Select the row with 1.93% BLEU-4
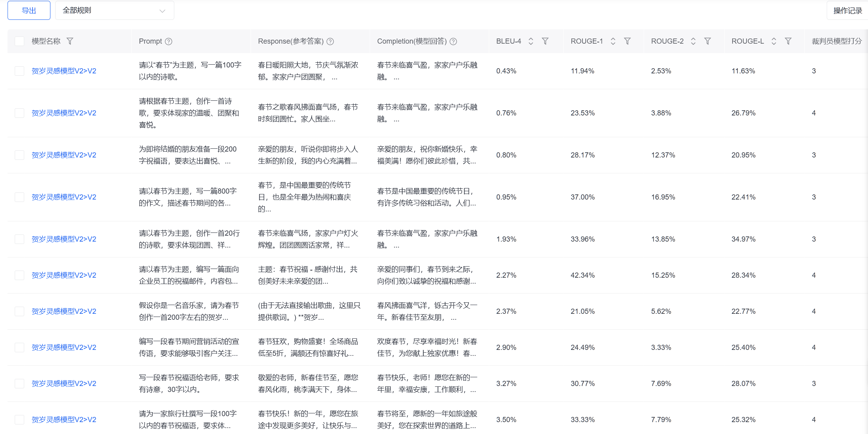The width and height of the screenshot is (868, 434). (19, 239)
